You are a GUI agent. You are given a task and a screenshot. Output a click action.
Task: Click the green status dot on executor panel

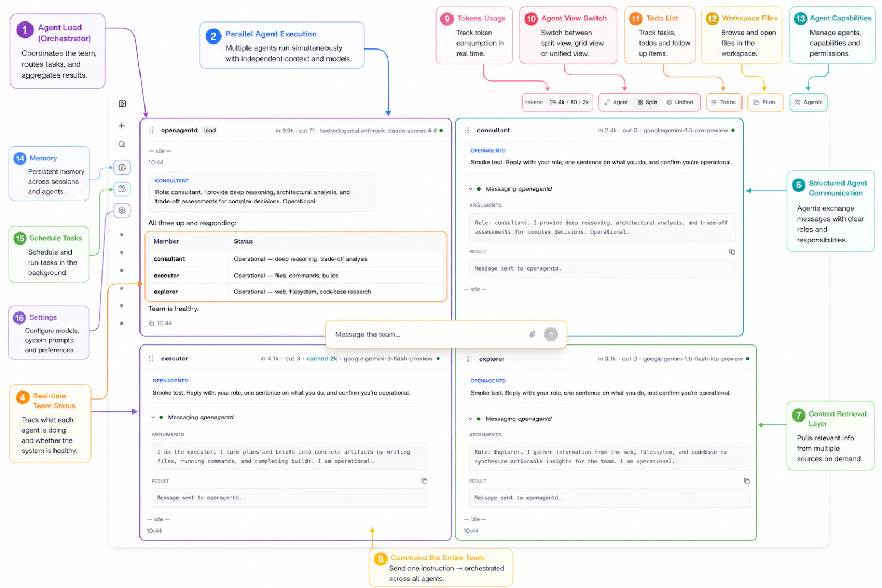[x=438, y=359]
